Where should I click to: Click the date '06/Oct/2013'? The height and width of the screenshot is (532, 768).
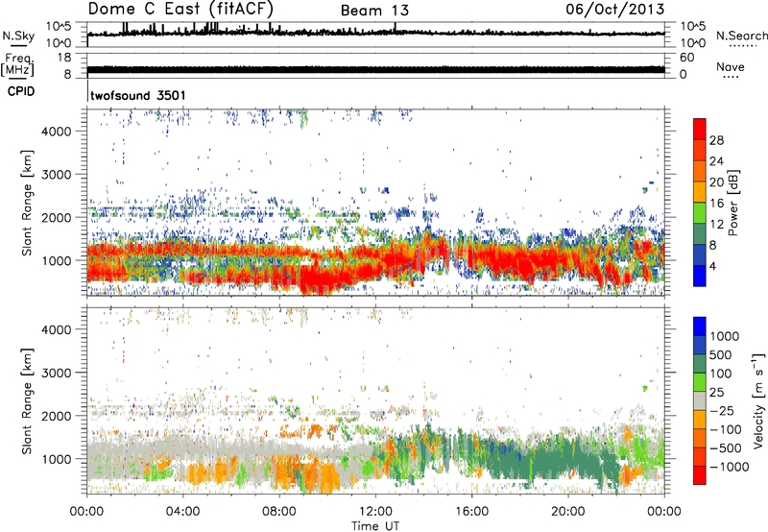coord(615,10)
